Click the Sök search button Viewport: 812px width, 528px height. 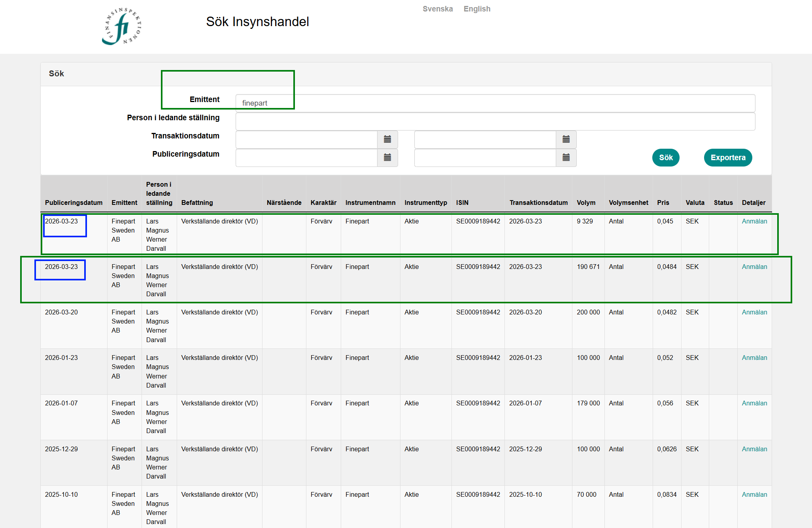click(x=666, y=157)
